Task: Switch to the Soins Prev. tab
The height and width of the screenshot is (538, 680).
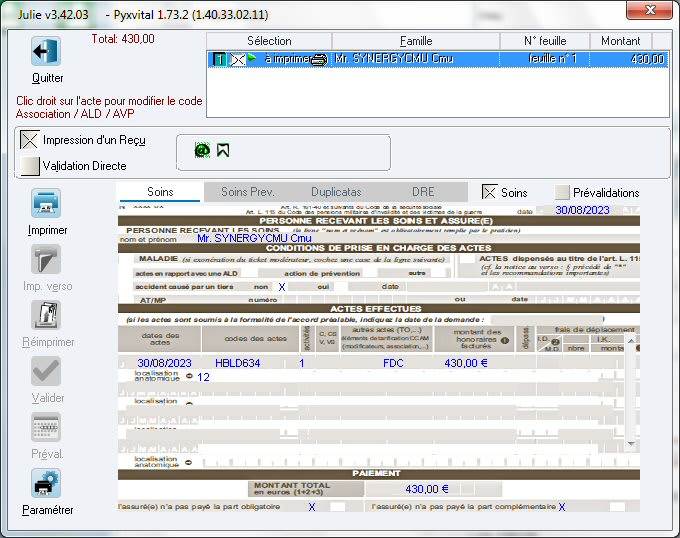Action: tap(247, 192)
